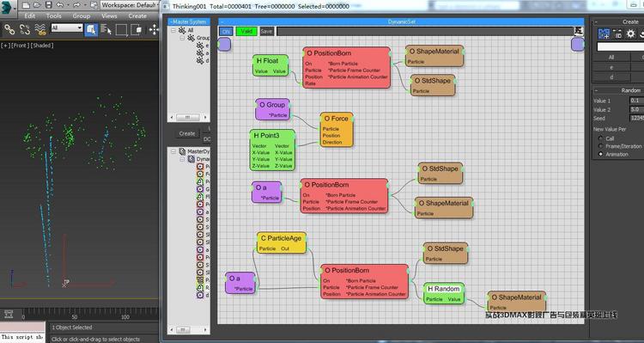Click the Save File floppy disk icon

click(49, 5)
